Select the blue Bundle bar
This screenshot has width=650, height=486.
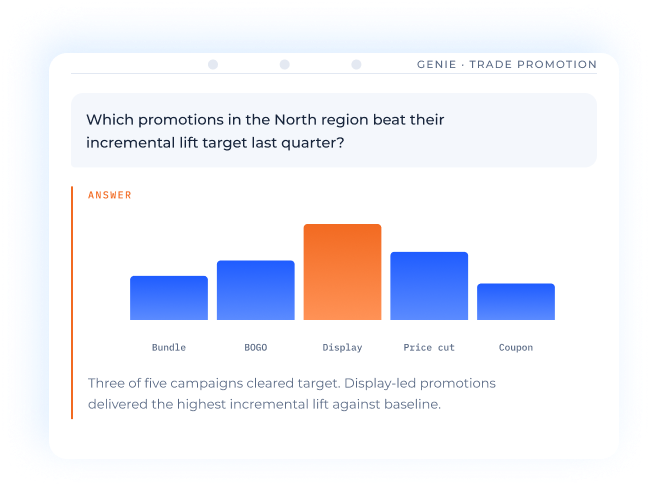tap(169, 298)
